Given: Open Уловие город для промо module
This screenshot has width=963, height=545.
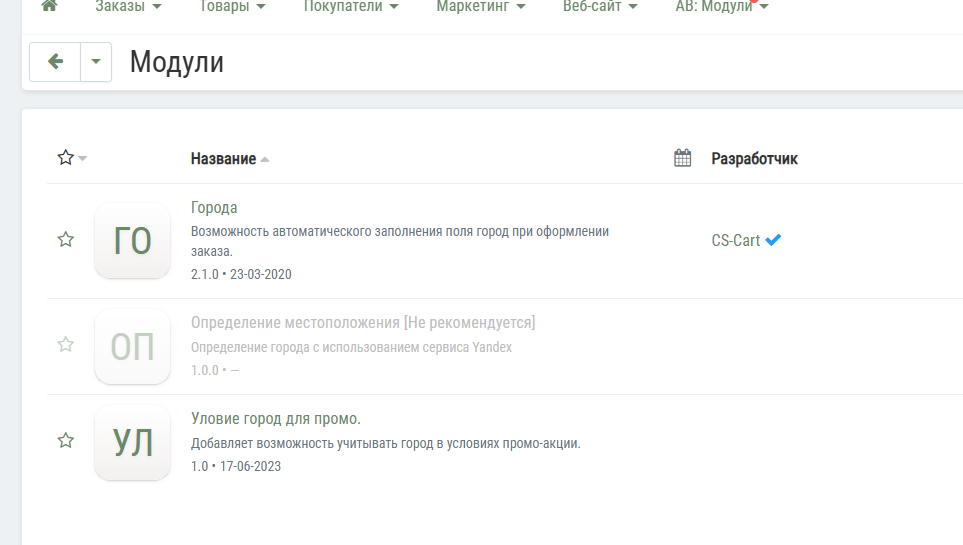Looking at the screenshot, I should click(x=276, y=419).
